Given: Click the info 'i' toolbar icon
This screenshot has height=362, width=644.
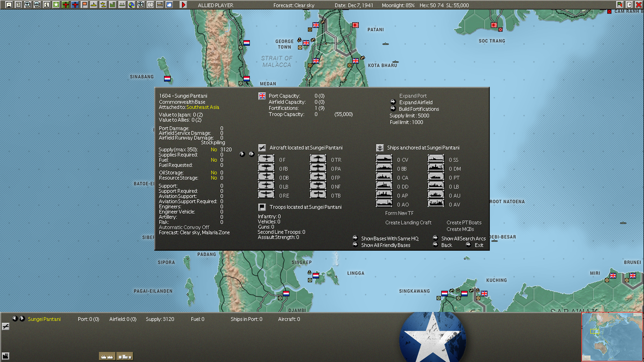Looking at the screenshot, I should (x=46, y=5).
